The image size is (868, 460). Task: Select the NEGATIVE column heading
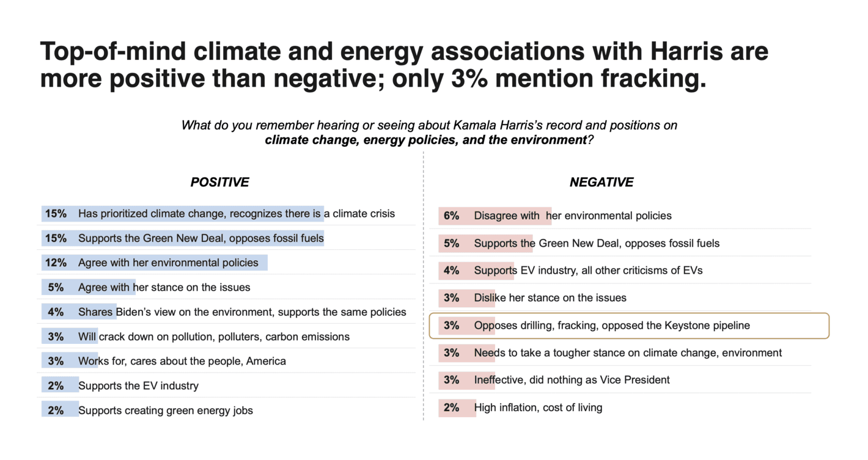(x=601, y=182)
